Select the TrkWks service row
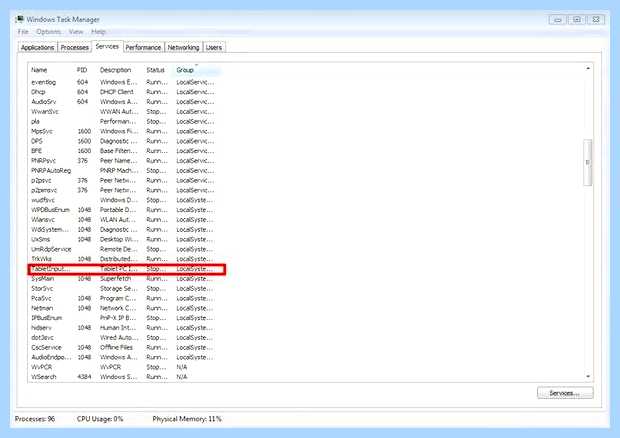 (123, 259)
